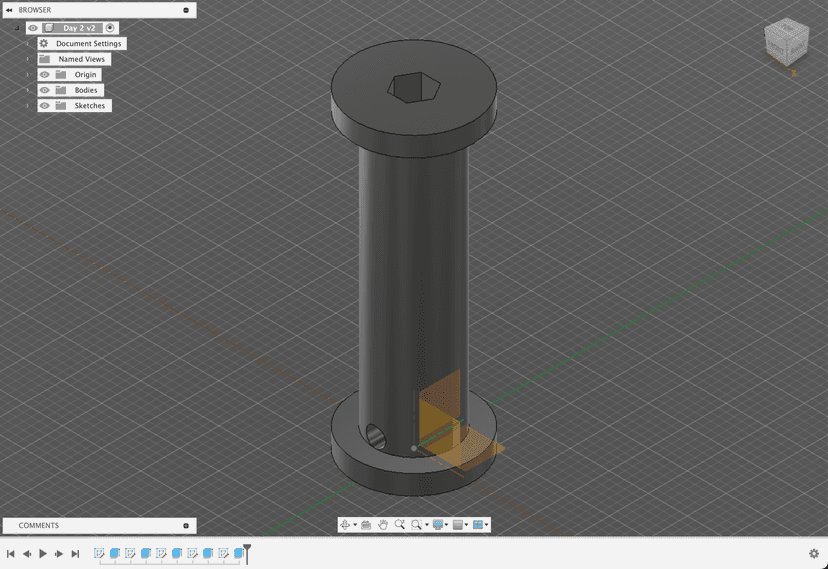
Task: Open timeline settings gear at bottom right
Action: (x=813, y=553)
